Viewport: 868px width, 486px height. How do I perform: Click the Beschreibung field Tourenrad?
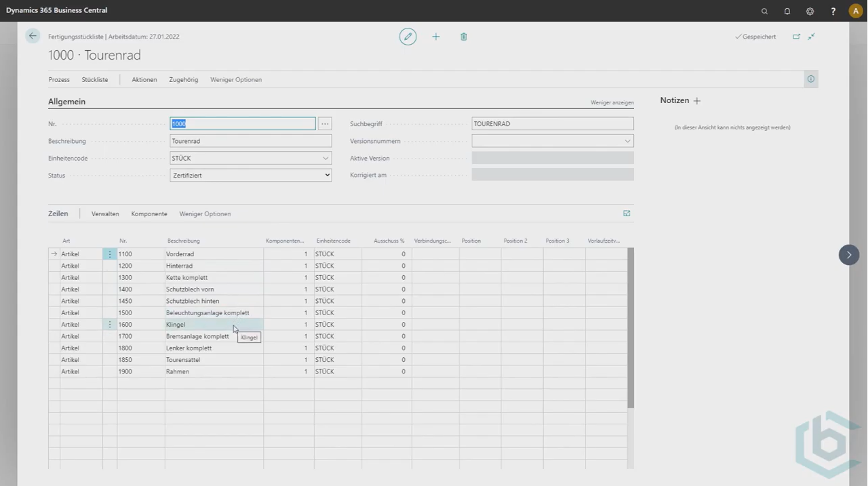click(x=251, y=141)
